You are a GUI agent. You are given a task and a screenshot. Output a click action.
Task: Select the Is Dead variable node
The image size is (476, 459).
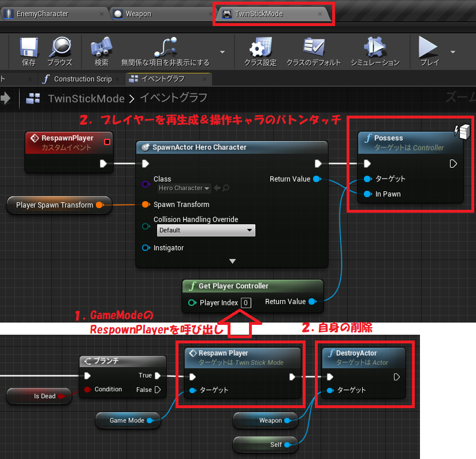[39, 396]
